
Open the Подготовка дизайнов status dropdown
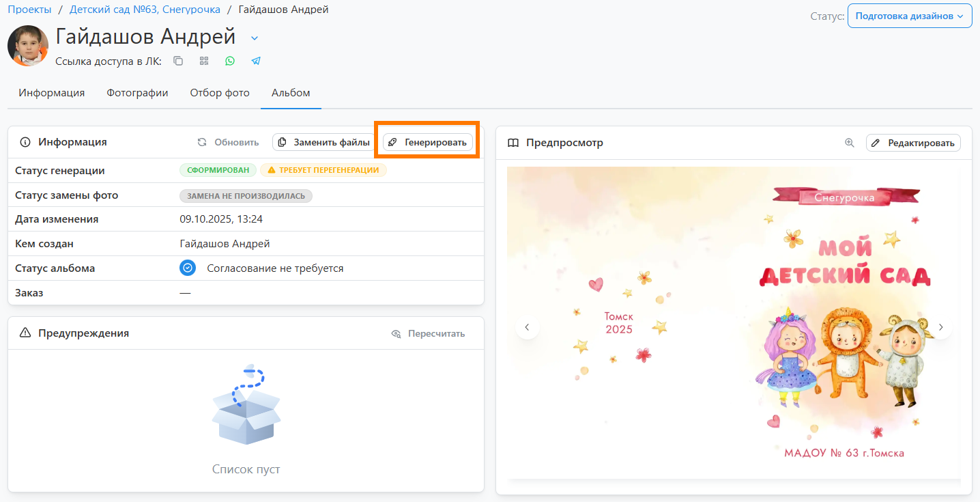909,16
